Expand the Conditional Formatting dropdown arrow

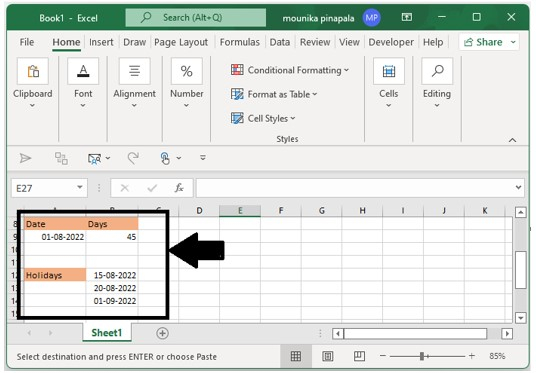click(346, 70)
